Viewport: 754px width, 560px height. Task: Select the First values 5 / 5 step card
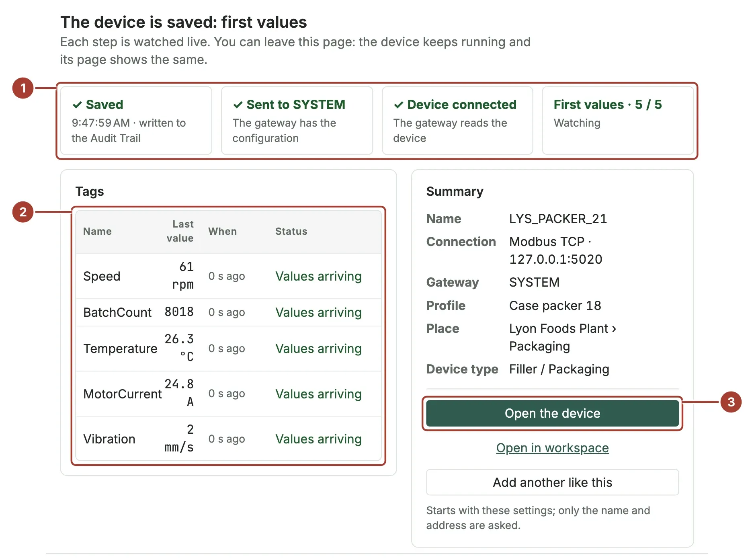tap(618, 121)
